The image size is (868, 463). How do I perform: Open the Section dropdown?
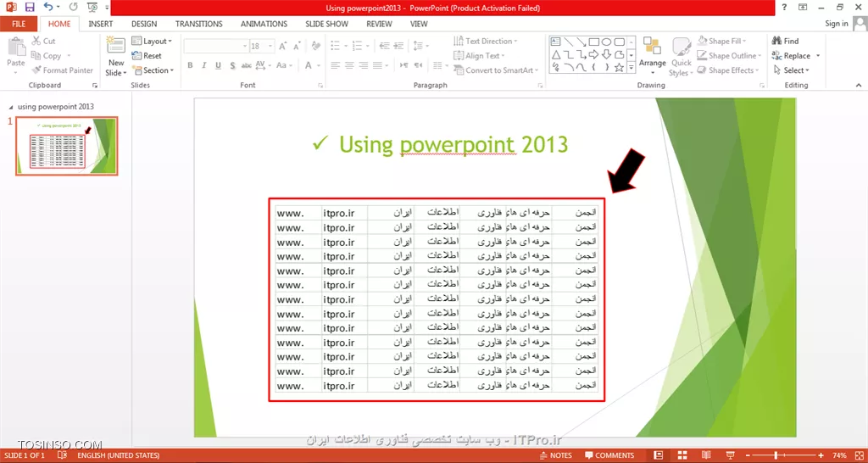[x=153, y=70]
